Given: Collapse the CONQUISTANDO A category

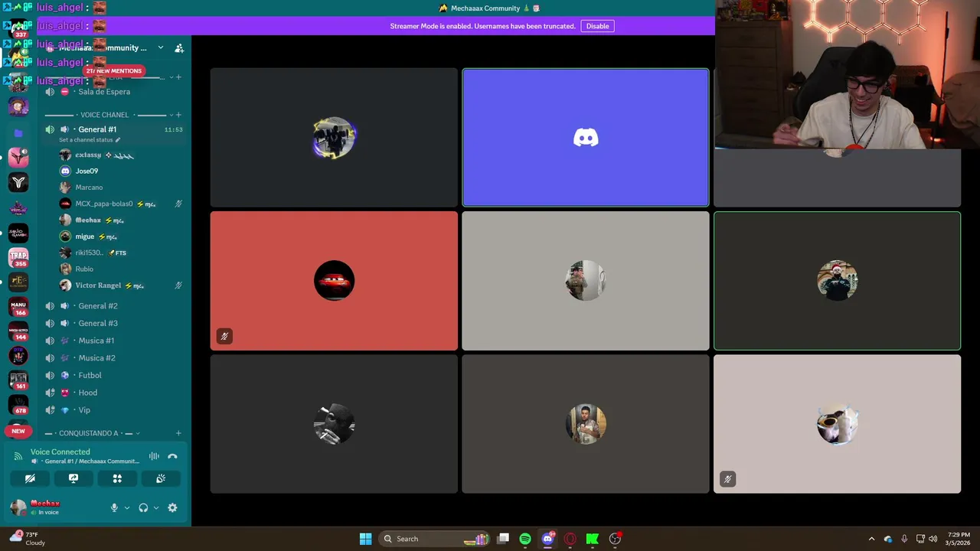Looking at the screenshot, I should (x=92, y=433).
